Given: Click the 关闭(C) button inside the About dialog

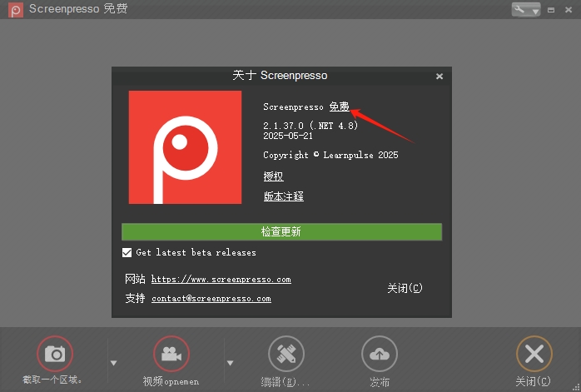Looking at the screenshot, I should (x=405, y=288).
